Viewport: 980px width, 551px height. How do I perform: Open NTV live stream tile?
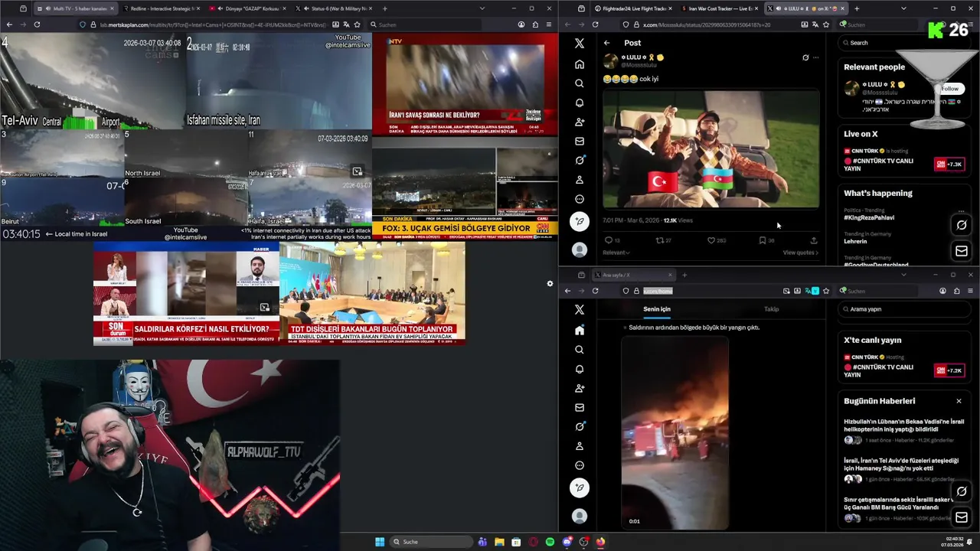click(465, 85)
